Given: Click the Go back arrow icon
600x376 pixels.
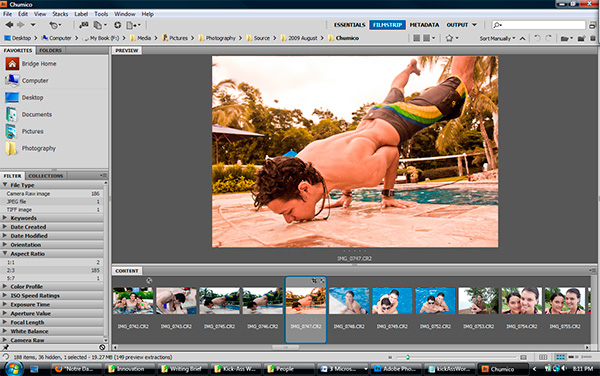Looking at the screenshot, I should [9, 25].
